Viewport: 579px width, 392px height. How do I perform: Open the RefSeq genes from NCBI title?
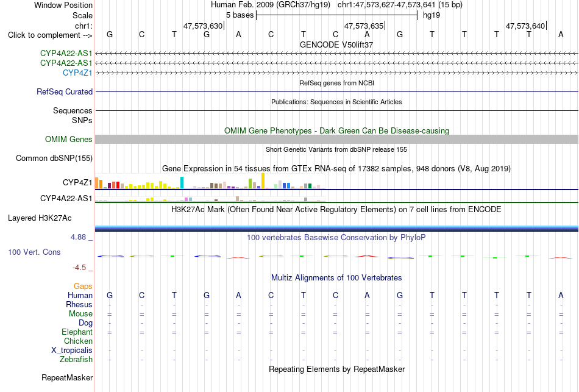tap(336, 83)
